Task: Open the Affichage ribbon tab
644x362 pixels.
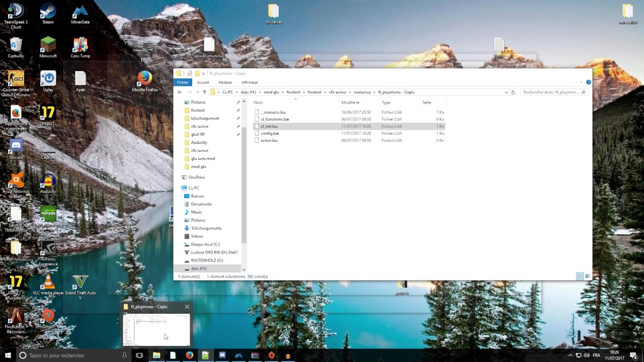Action: (x=250, y=82)
